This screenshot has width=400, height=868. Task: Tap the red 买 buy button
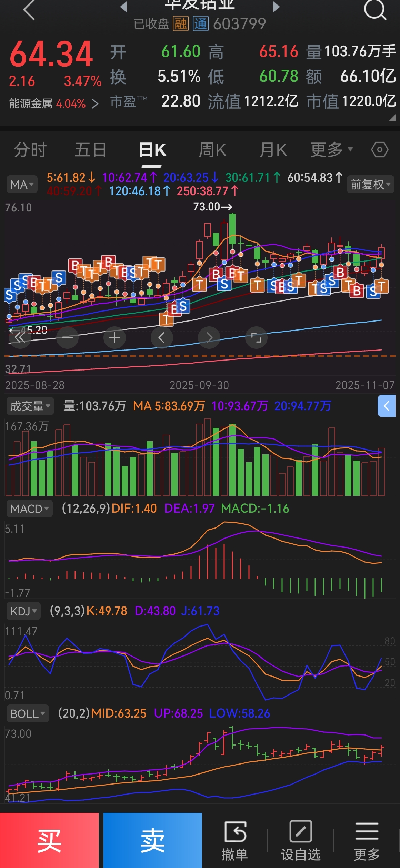(49, 840)
